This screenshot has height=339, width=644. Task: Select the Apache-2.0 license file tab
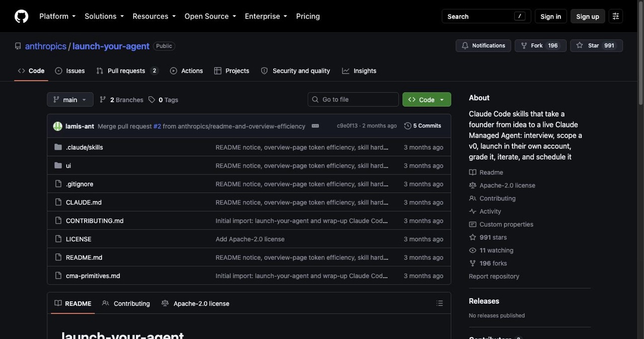[195, 303]
